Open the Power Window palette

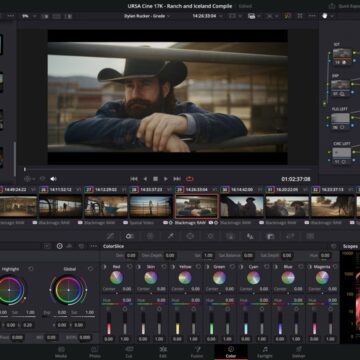point(190,236)
